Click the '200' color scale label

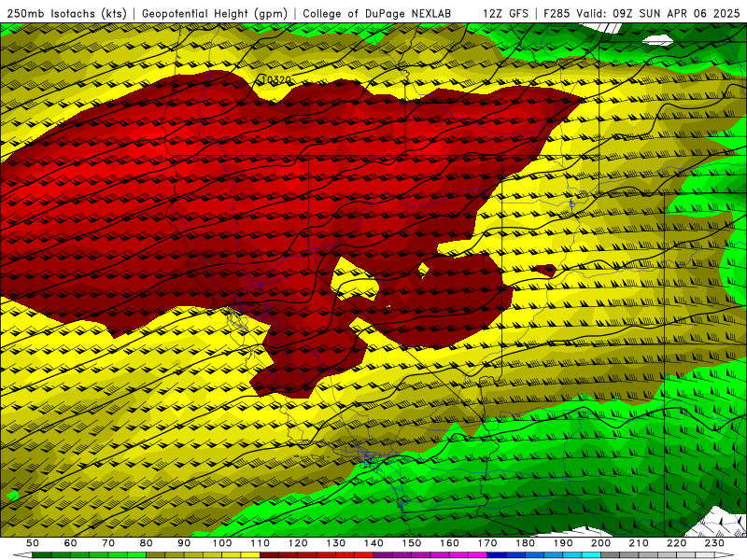coord(600,543)
